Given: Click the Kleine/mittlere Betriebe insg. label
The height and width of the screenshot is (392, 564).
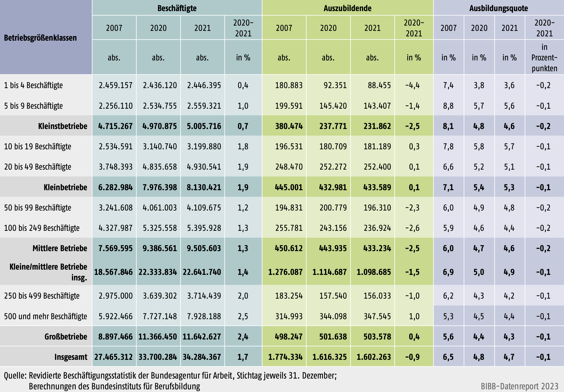Looking at the screenshot, I should tap(48, 272).
